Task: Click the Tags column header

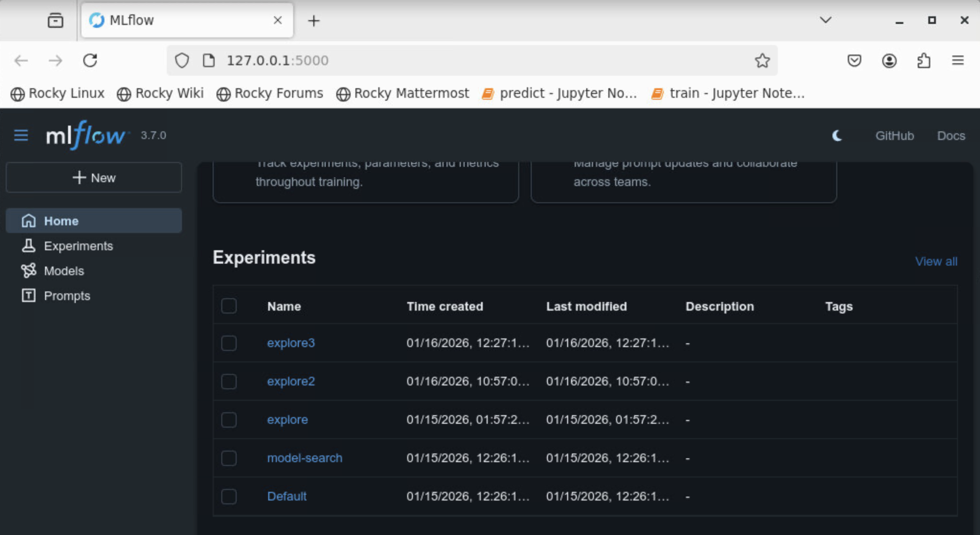Action: [x=839, y=306]
